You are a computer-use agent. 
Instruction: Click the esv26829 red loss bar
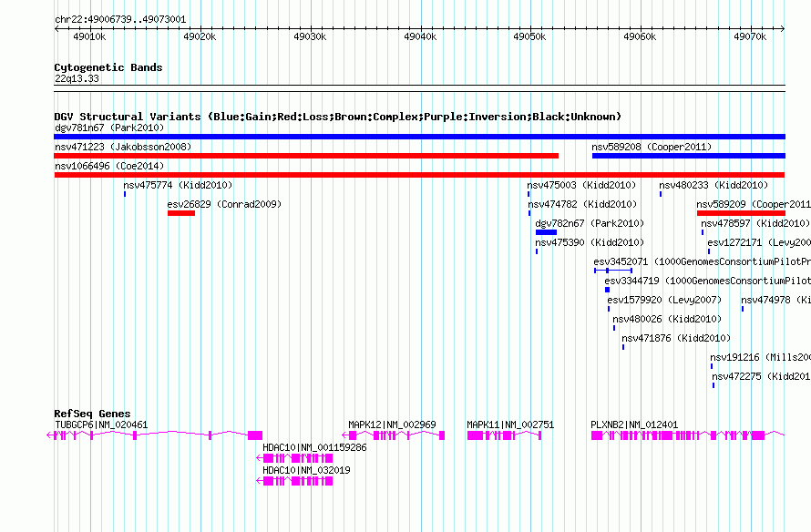click(x=181, y=213)
